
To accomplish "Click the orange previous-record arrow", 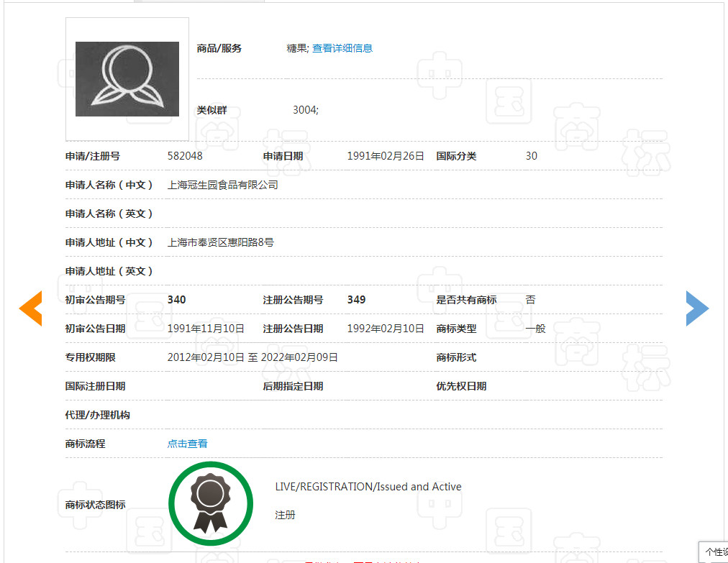I will tap(31, 308).
